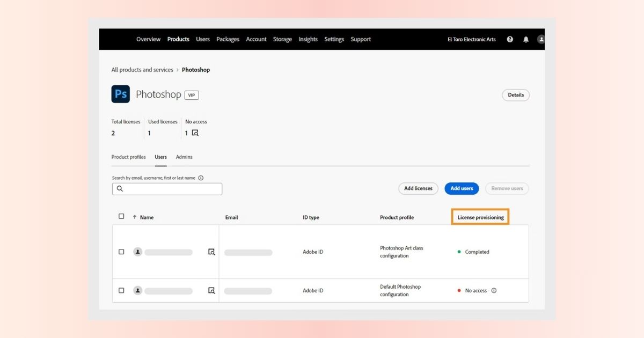Open Users in top navigation bar
This screenshot has height=338, width=644.
(x=203, y=39)
